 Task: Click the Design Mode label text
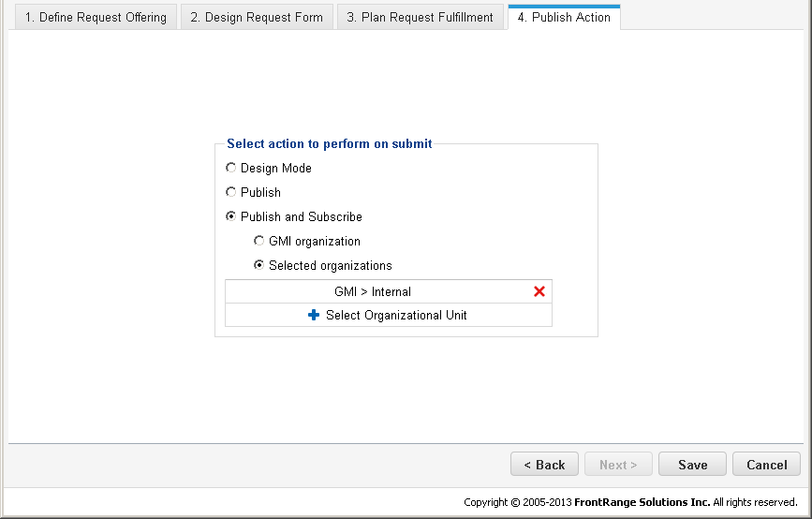pyautogui.click(x=276, y=169)
